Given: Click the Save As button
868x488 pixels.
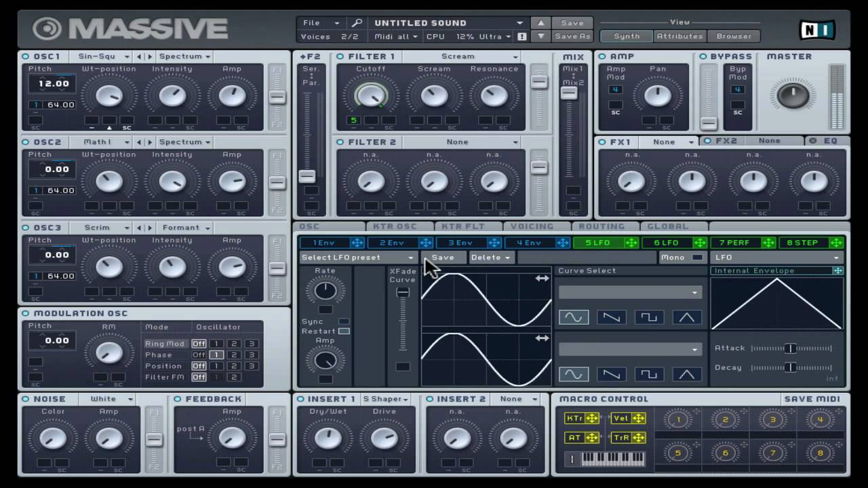Looking at the screenshot, I should [572, 37].
